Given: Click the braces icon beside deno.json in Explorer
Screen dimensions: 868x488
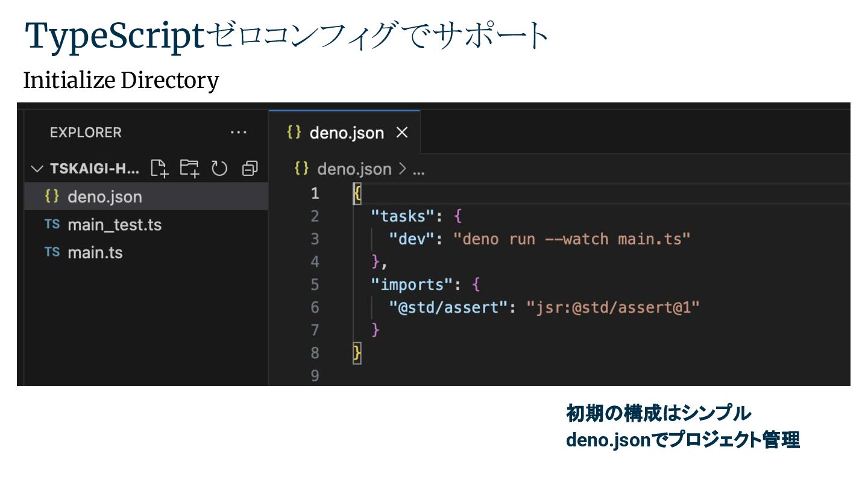Looking at the screenshot, I should coord(52,196).
